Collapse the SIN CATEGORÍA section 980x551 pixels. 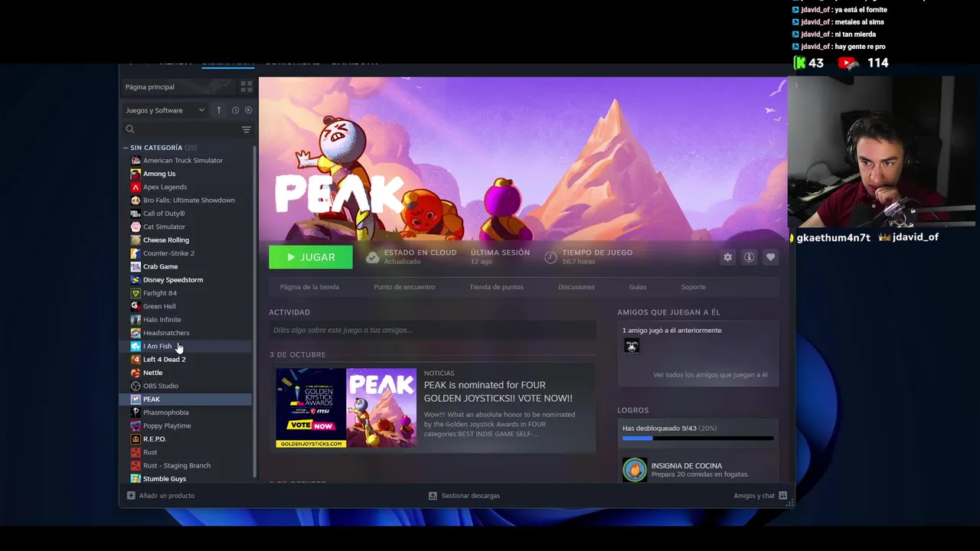tap(126, 148)
